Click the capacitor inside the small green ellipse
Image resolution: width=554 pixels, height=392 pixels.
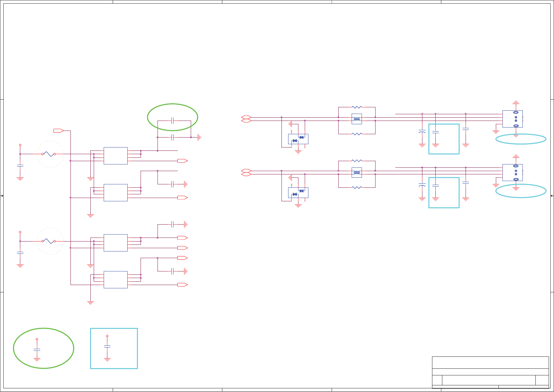tap(172, 121)
